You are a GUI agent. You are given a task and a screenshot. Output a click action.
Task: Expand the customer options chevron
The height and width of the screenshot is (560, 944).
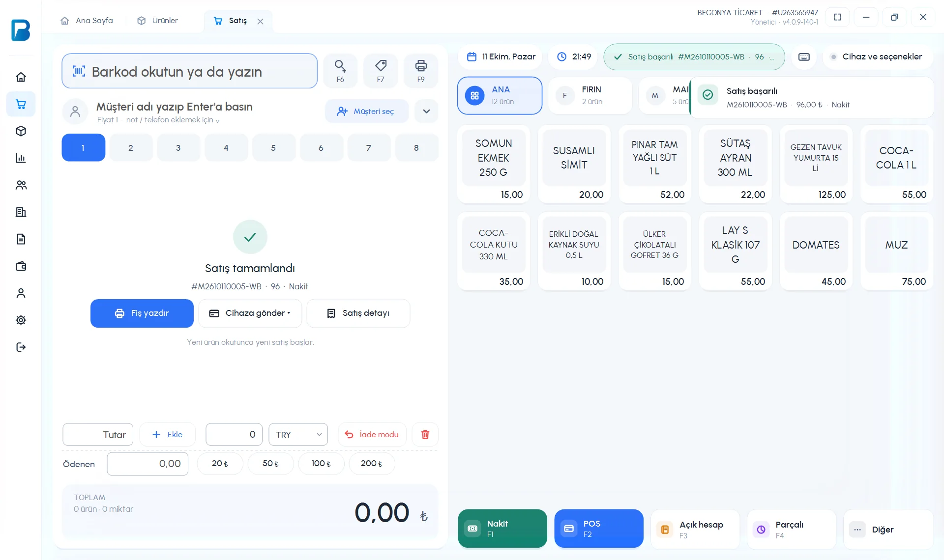coord(426,111)
